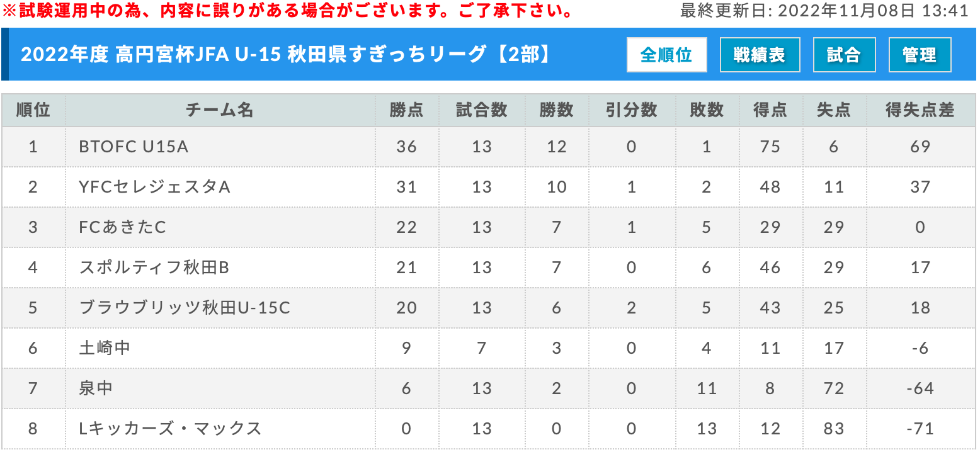The height and width of the screenshot is (452, 980).
Task: Click Lキッカーズ・マックス team name
Action: pos(170,429)
